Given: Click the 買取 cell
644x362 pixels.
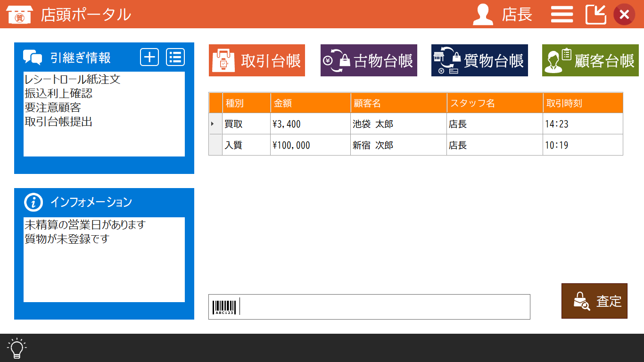Looking at the screenshot, I should coord(247,123).
